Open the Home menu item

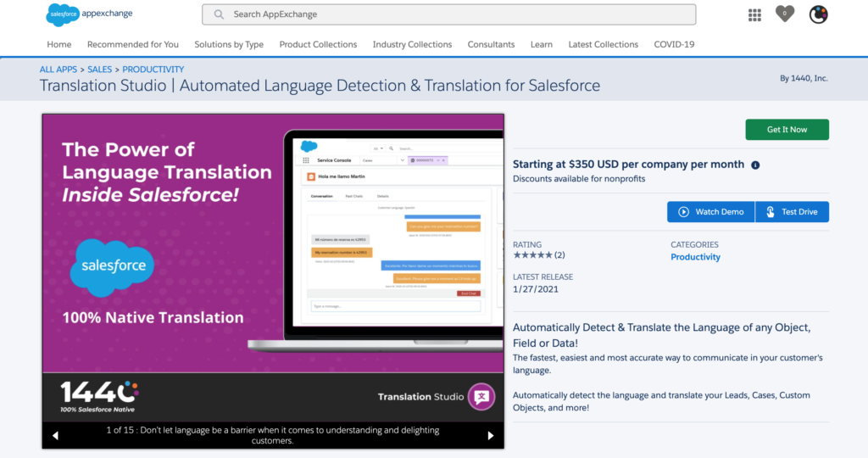tap(59, 44)
